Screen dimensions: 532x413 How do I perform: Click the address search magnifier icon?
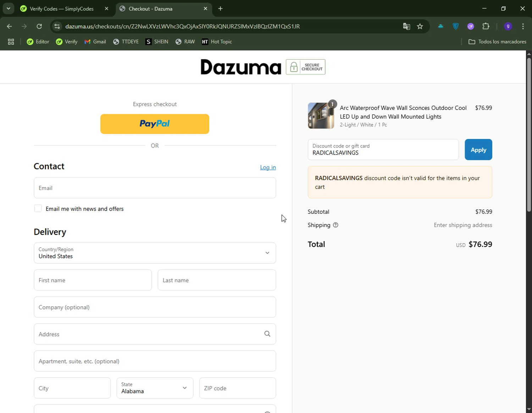267,334
